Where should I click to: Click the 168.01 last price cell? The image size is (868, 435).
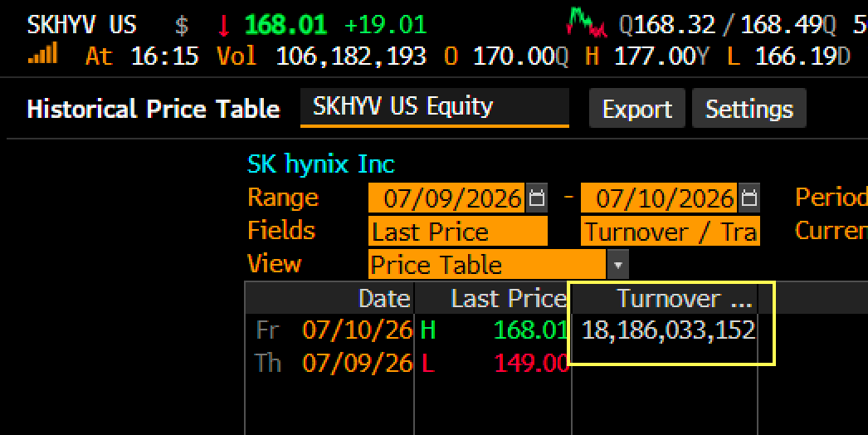(530, 330)
